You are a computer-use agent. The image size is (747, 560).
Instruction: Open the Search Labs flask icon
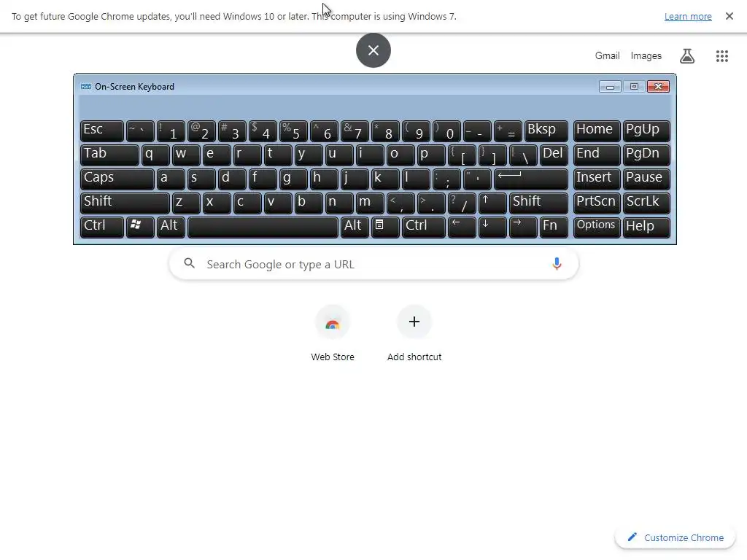686,56
